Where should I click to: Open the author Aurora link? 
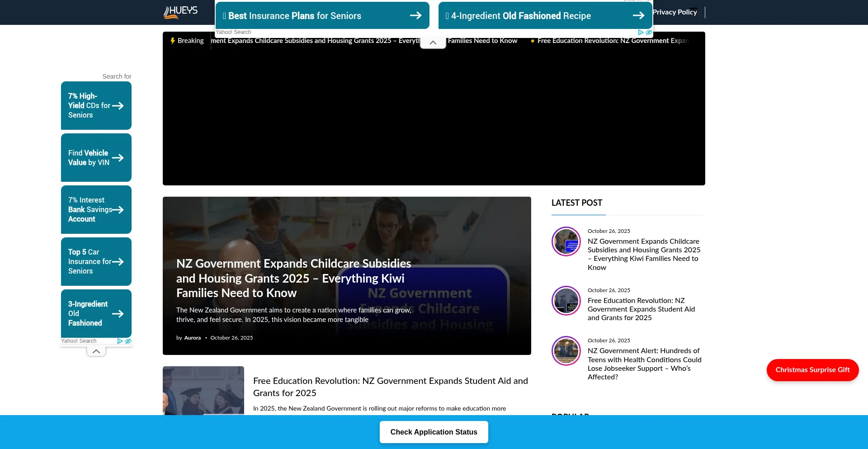(x=192, y=338)
